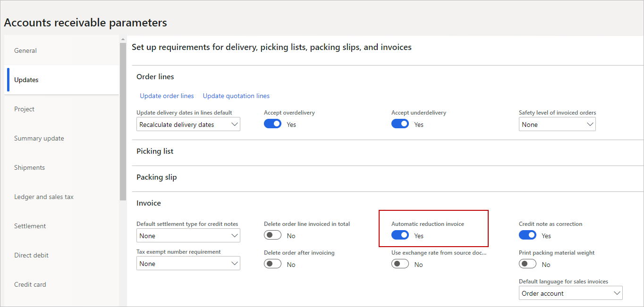Click the Update order lines link
This screenshot has width=644, height=307.
click(x=167, y=96)
